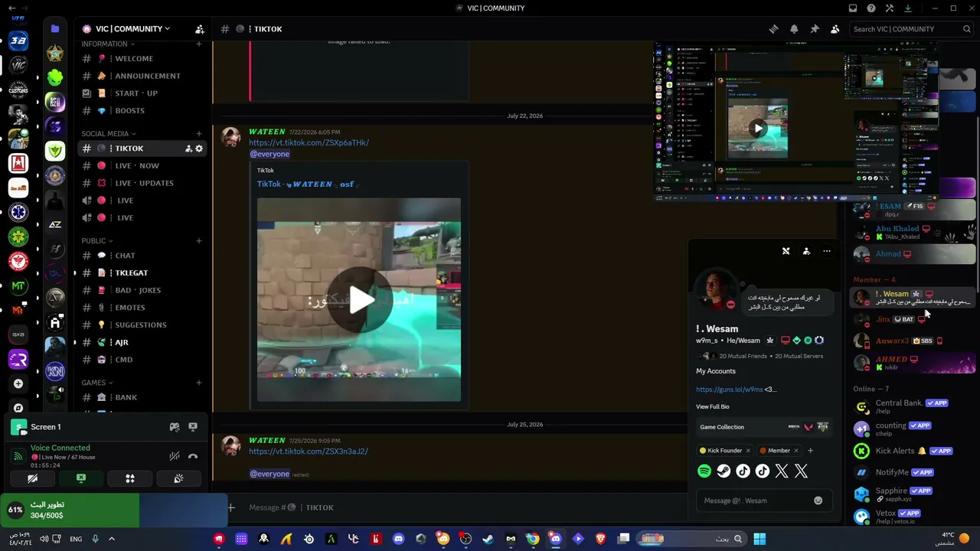The height and width of the screenshot is (551, 980).
Task: Play the stream preview video thumbnail
Action: pyautogui.click(x=758, y=129)
